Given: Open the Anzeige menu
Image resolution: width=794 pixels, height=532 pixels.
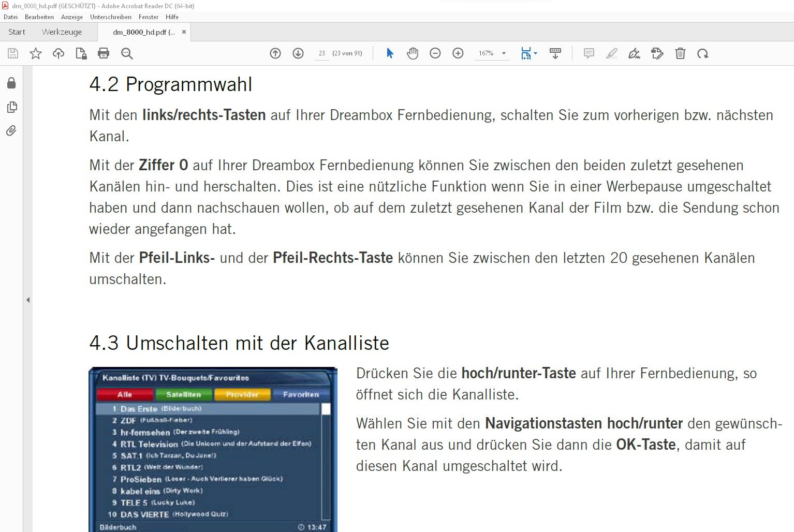Looking at the screenshot, I should pos(72,17).
